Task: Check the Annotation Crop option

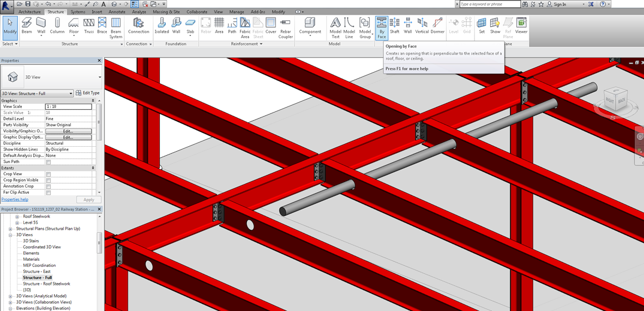Action: tap(49, 187)
